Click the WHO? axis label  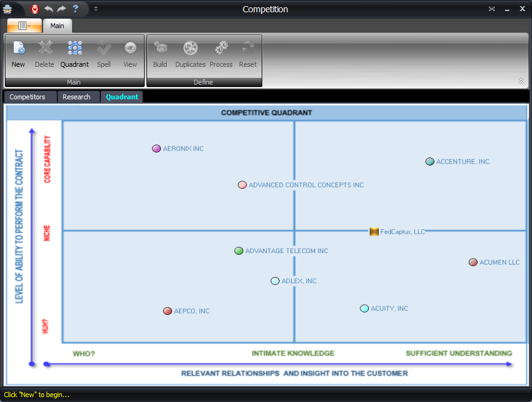84,354
